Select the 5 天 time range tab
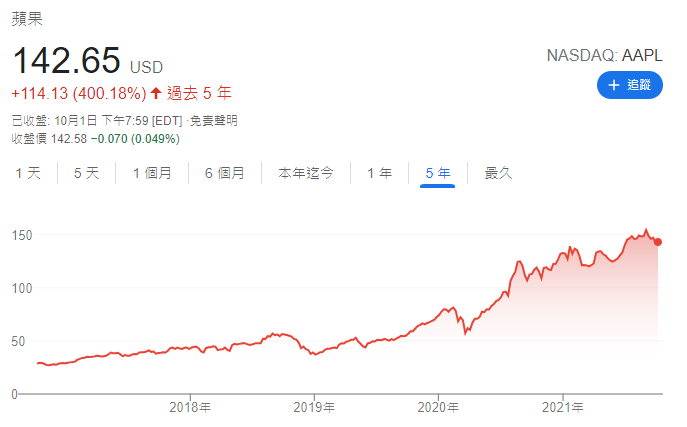The width and height of the screenshot is (687, 427). (86, 173)
